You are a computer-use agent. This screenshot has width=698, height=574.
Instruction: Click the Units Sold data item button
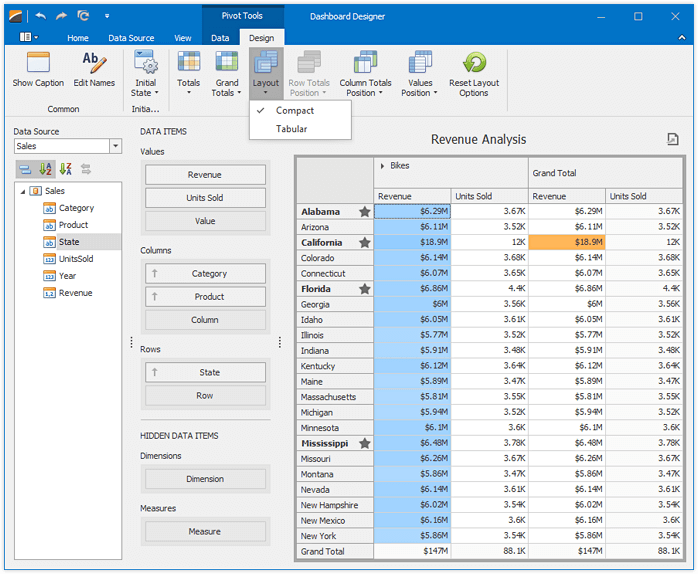pyautogui.click(x=205, y=198)
